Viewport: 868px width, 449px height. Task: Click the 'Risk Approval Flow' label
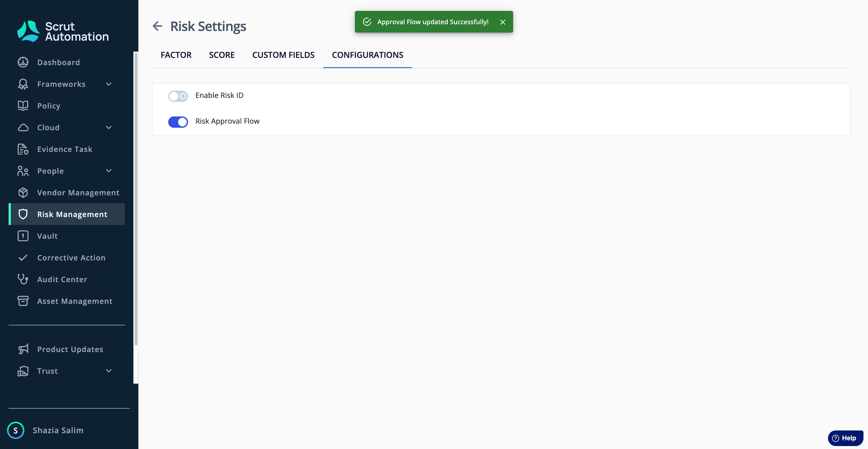coord(227,121)
